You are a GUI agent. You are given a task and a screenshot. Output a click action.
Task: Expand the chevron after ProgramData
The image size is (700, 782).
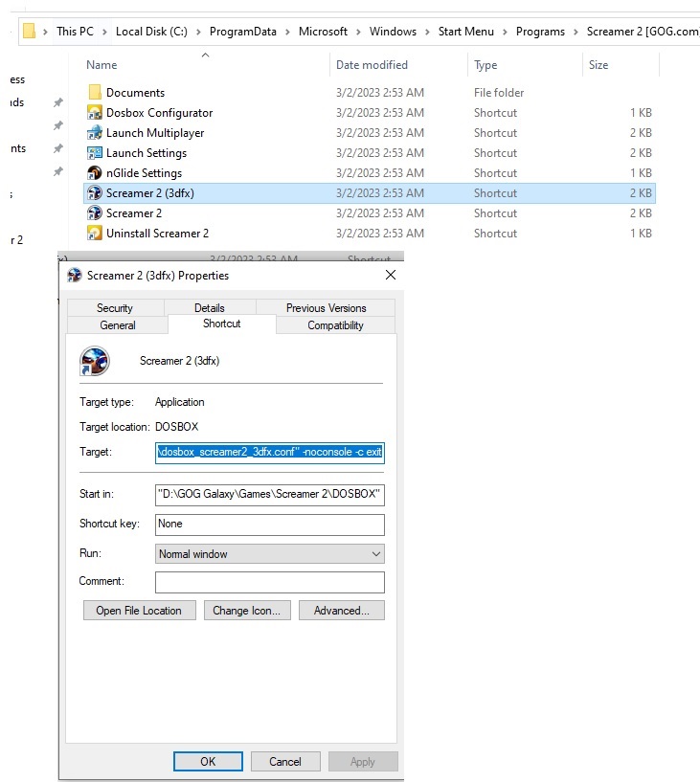click(288, 32)
